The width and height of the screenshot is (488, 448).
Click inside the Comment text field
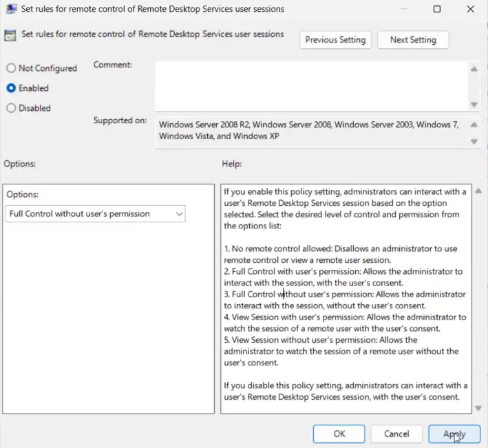(x=311, y=85)
